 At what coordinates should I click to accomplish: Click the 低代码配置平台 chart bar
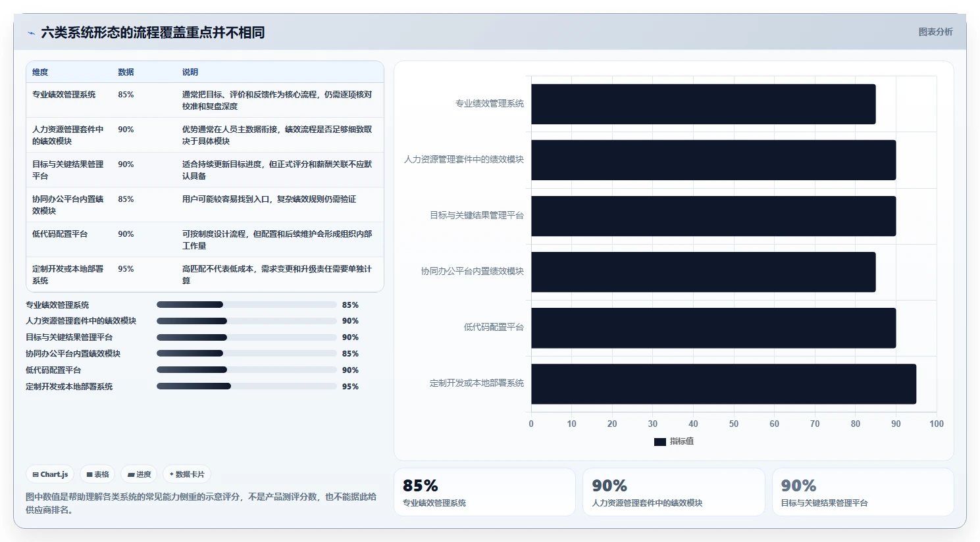[713, 328]
